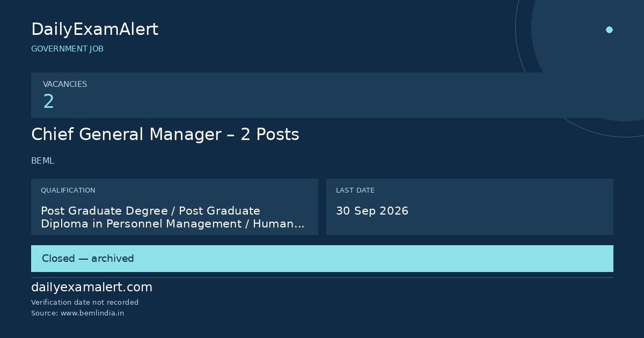This screenshot has width=644, height=338.
Task: Click the VACANCIES label
Action: 65,84
